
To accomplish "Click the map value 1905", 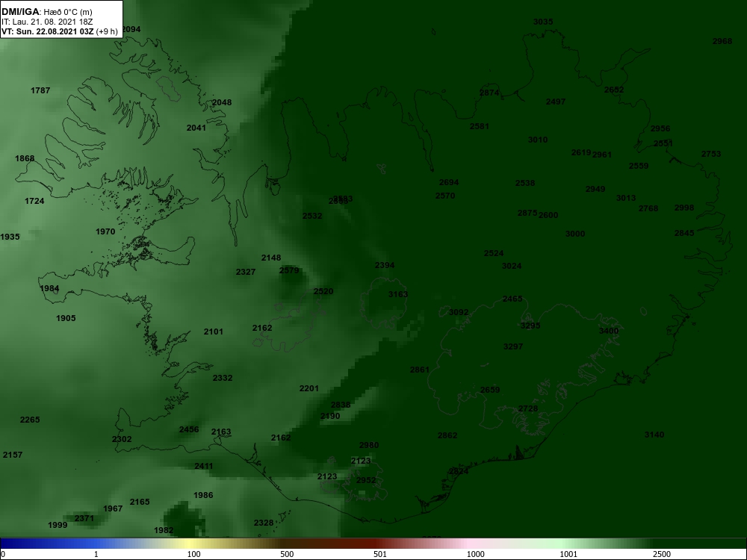I will pyautogui.click(x=66, y=318).
